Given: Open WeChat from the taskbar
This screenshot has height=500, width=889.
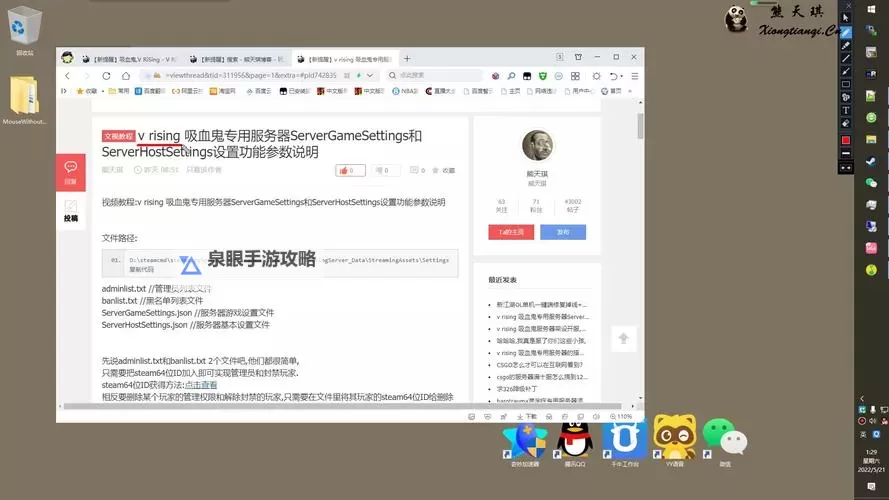Looking at the screenshot, I should [871, 183].
